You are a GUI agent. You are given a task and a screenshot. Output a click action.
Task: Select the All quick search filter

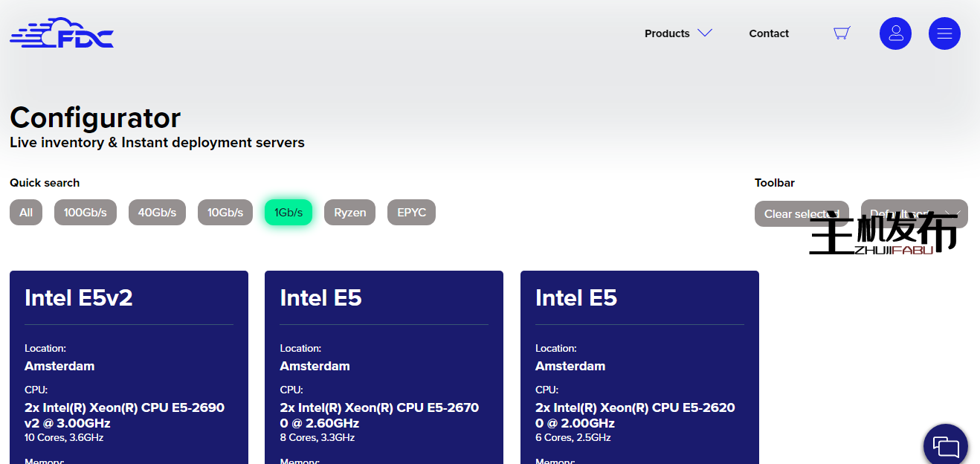[26, 213]
